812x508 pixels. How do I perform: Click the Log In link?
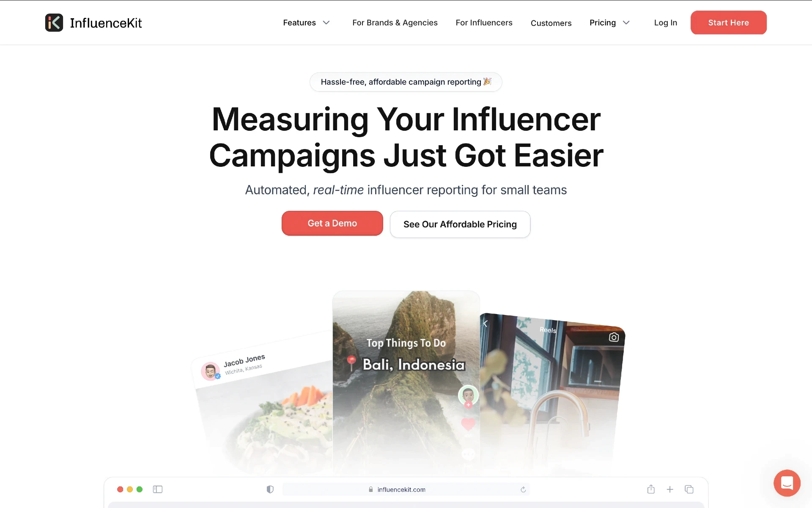[666, 22]
